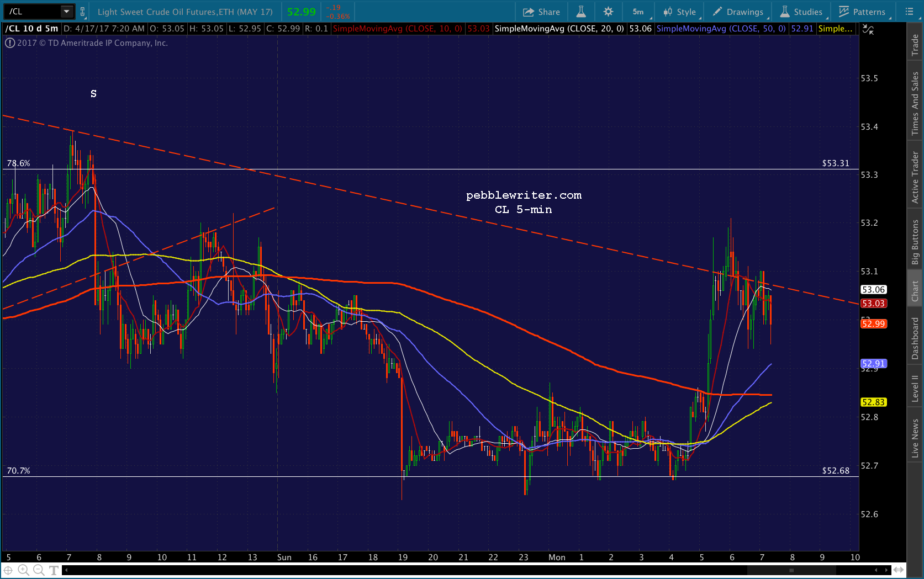Screen dimensions: 924x579
Task: Open chart settings with the gear icon
Action: click(608, 12)
